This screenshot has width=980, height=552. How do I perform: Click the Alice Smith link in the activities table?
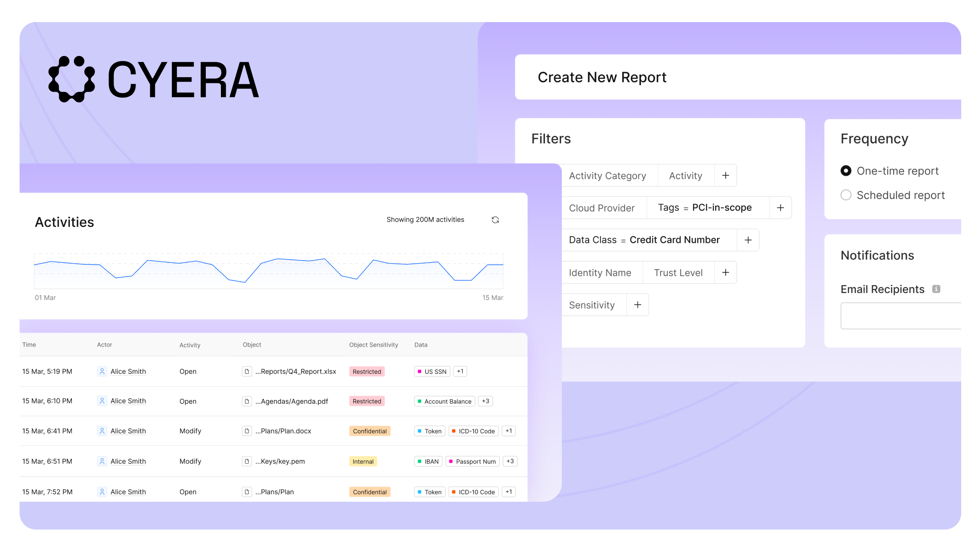coord(128,371)
